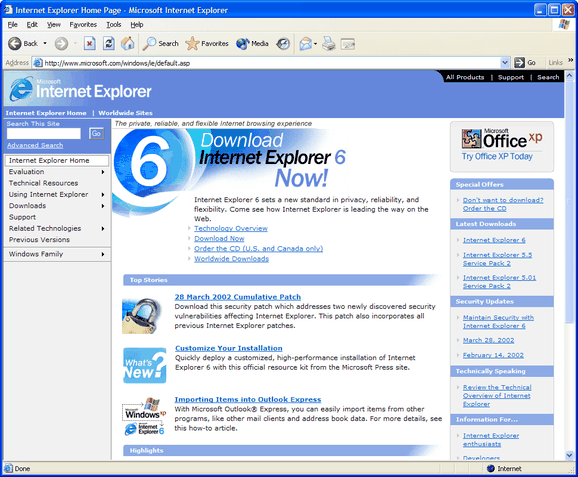
Task: Open the View menu
Action: pyautogui.click(x=54, y=25)
